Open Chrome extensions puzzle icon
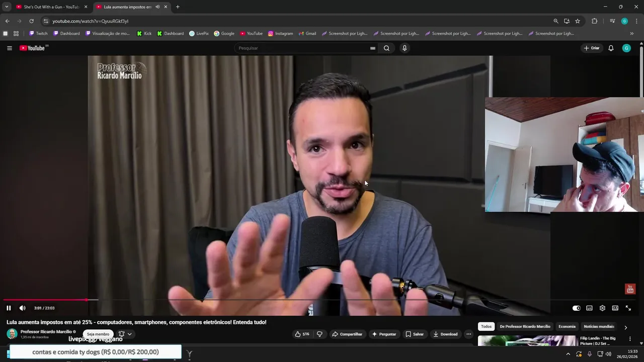This screenshot has width=644, height=362. 594,21
